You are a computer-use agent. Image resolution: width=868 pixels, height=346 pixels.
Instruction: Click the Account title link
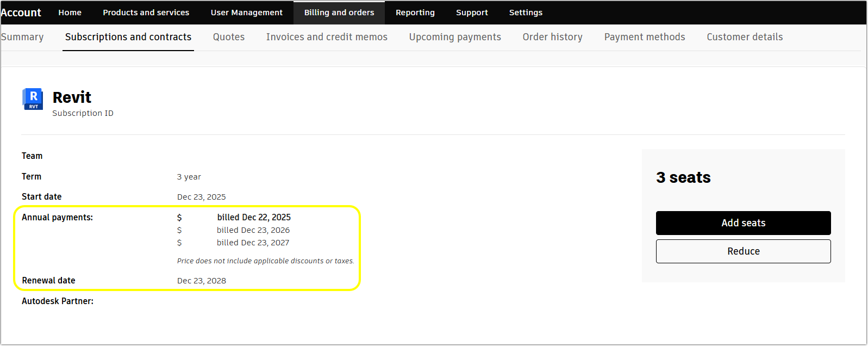tap(21, 13)
